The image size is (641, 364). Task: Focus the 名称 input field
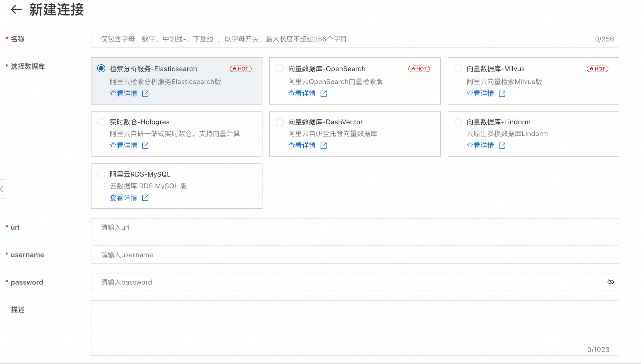click(x=343, y=39)
